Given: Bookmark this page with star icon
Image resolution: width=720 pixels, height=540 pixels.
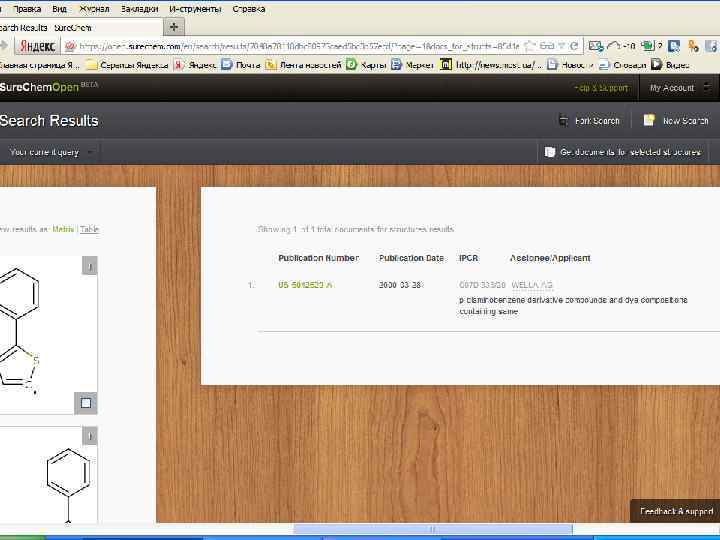Looking at the screenshot, I should pyautogui.click(x=530, y=46).
